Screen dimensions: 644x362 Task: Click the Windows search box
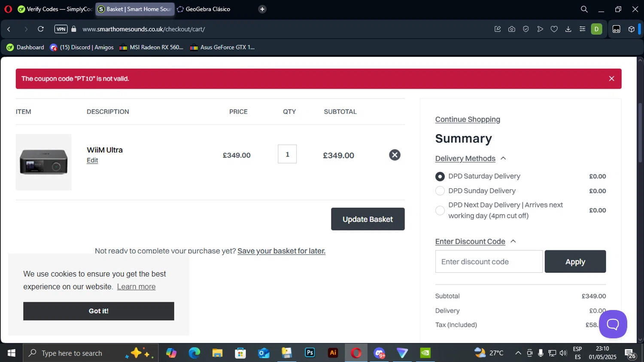click(91, 353)
